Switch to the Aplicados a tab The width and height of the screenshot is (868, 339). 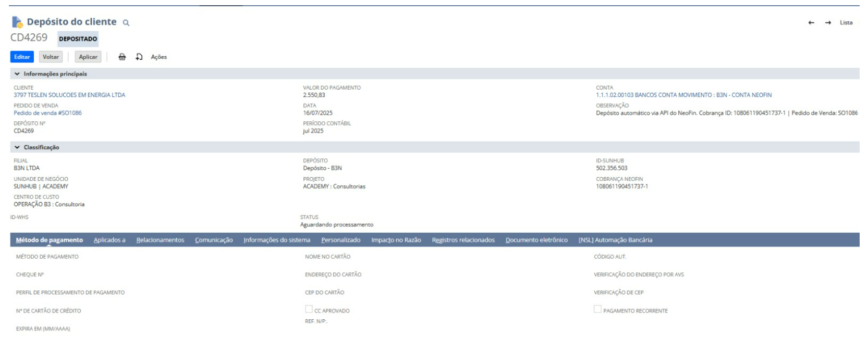click(109, 240)
